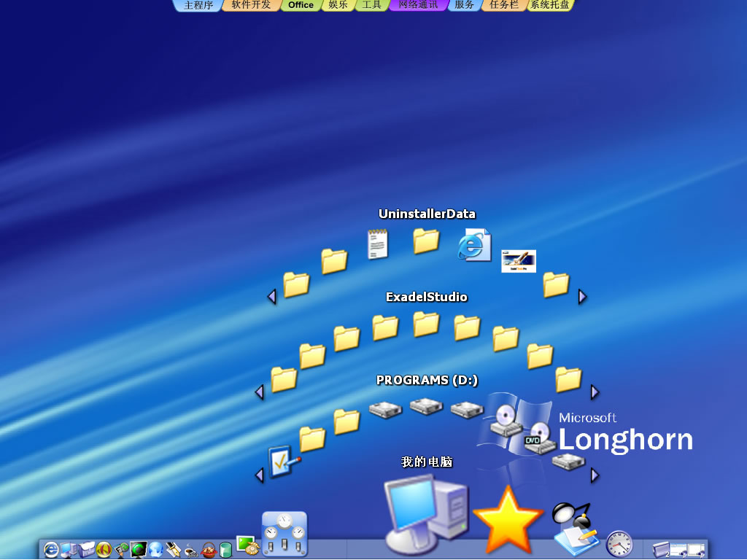Open the control panel gauges and switches icon
The height and width of the screenshot is (560, 747).
click(285, 534)
